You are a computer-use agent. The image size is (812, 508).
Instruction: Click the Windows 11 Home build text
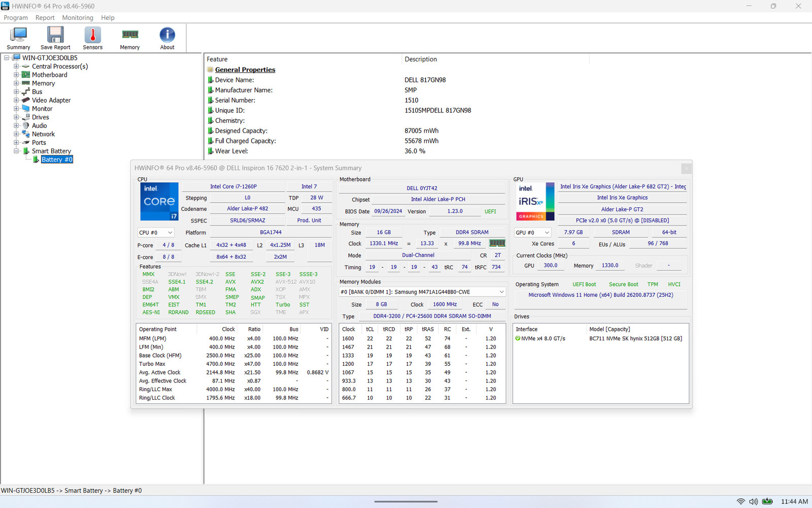tap(601, 295)
